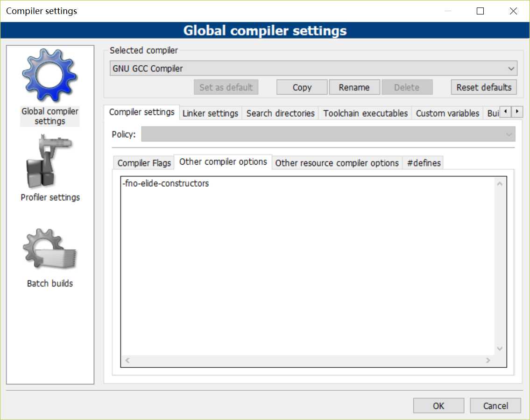Open the Policy dropdown

328,134
